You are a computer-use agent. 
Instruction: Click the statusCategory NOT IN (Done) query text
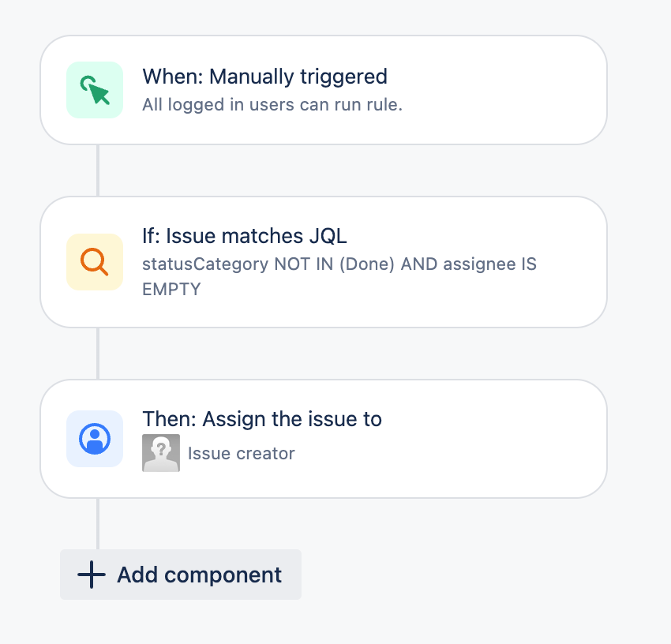[268, 264]
